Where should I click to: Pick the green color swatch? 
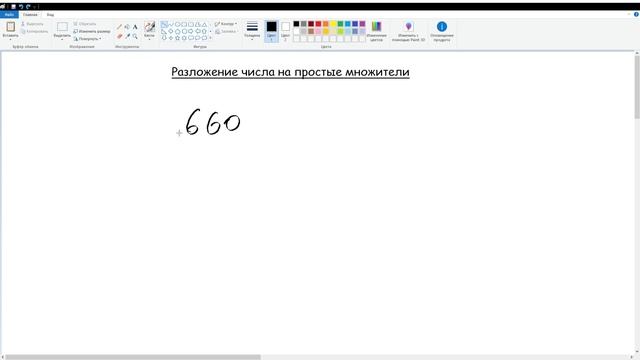pyautogui.click(x=340, y=24)
